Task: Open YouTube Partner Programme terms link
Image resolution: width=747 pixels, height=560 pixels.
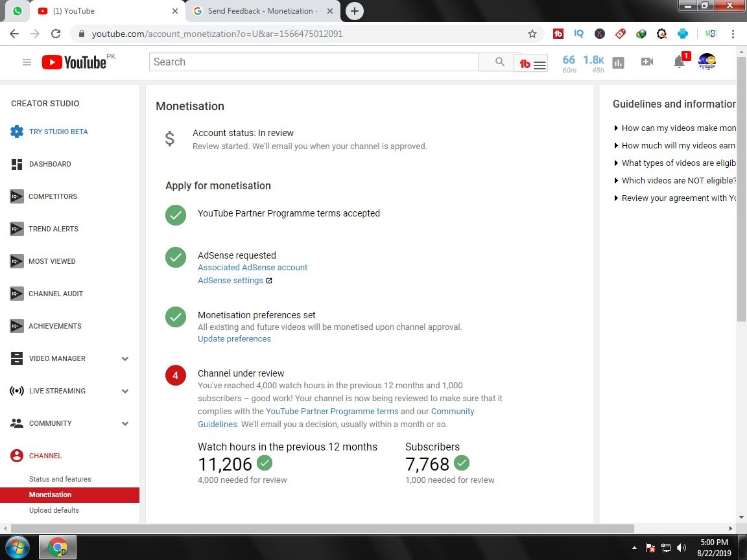Action: (x=332, y=411)
